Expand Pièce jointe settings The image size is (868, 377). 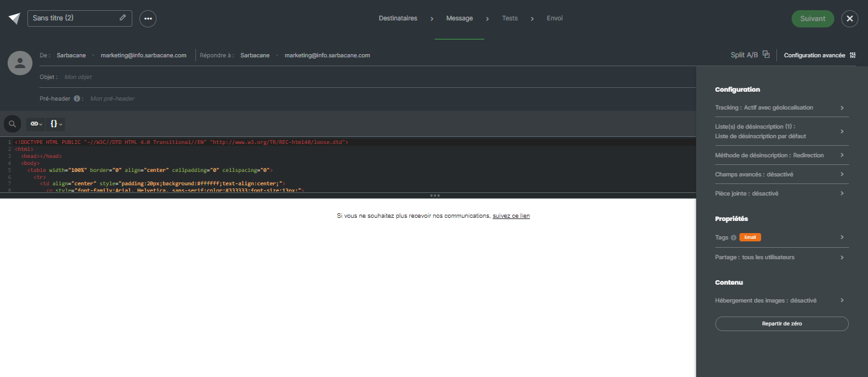[781, 193]
